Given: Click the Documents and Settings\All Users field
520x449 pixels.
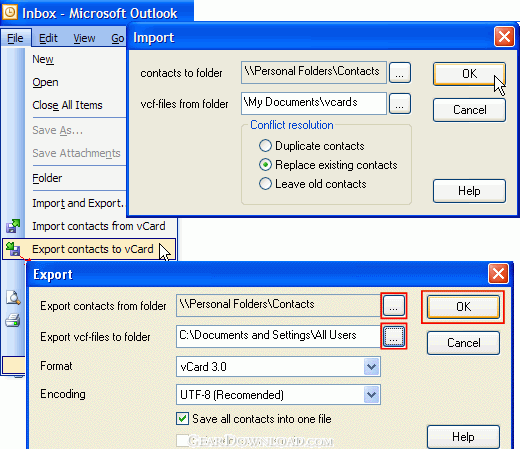Looking at the screenshot, I should pos(279,336).
